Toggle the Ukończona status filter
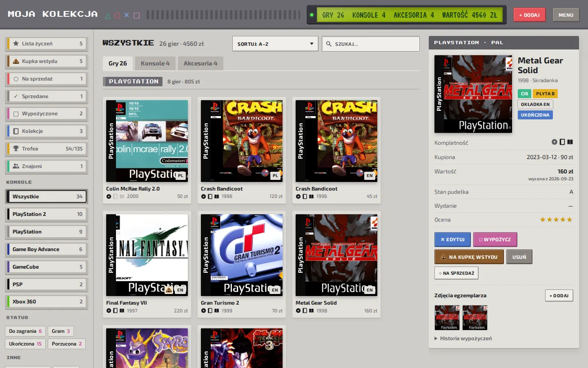Viewport: 588px width, 368px height. 25,344
